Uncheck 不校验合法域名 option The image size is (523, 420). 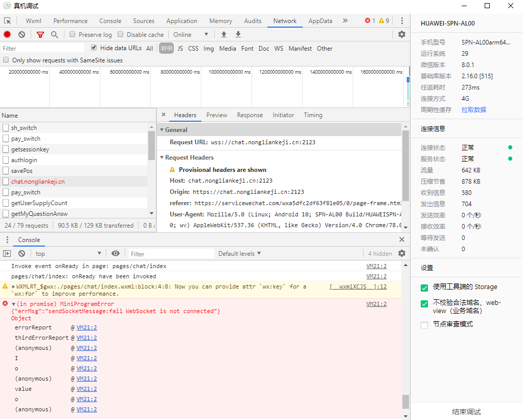coord(424,304)
